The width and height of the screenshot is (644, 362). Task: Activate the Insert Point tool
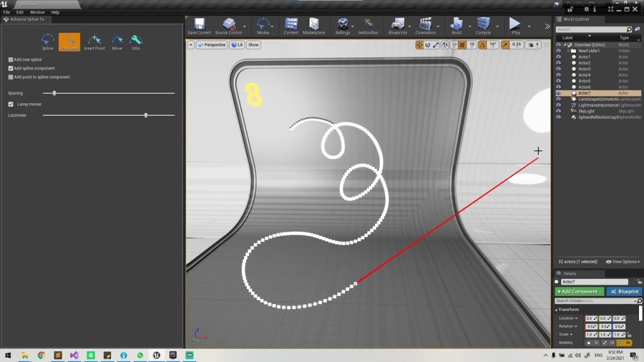pos(94,41)
